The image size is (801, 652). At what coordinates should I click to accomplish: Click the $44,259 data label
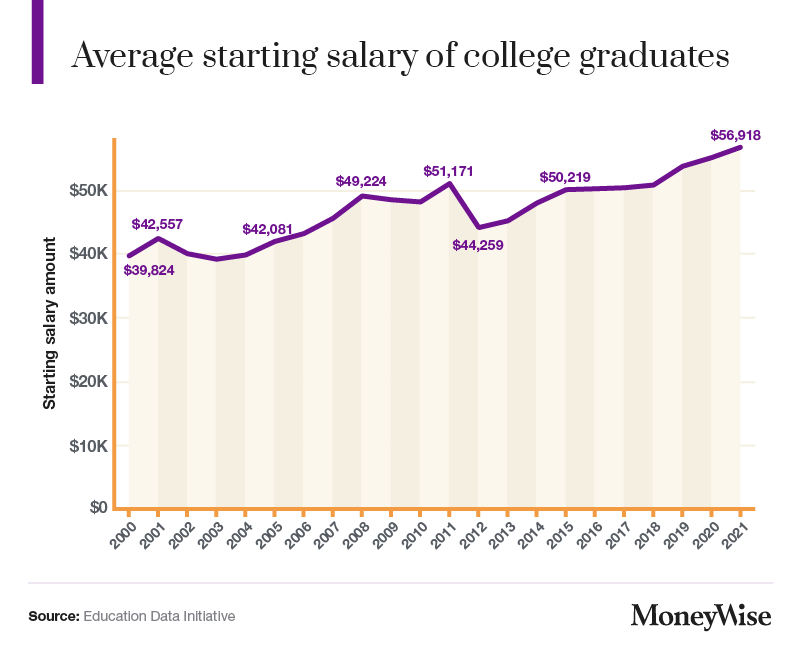point(478,245)
